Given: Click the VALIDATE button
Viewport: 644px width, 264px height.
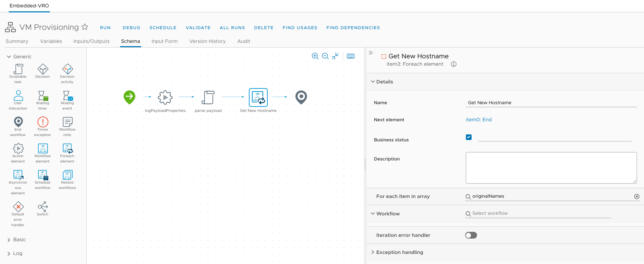Looking at the screenshot, I should pos(198,28).
